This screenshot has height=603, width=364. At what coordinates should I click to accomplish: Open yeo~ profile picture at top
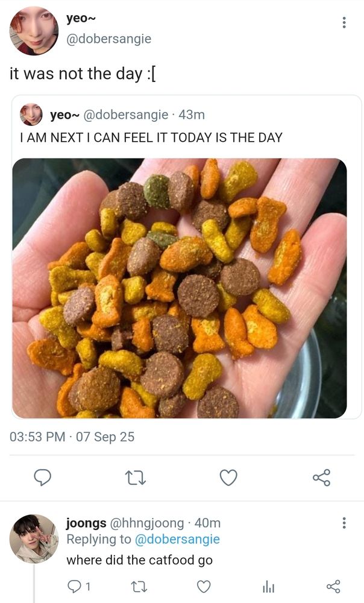tap(34, 30)
